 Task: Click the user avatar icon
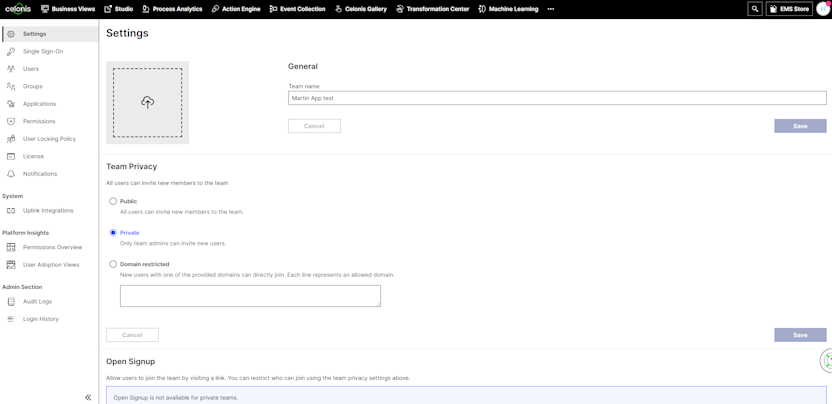click(823, 8)
